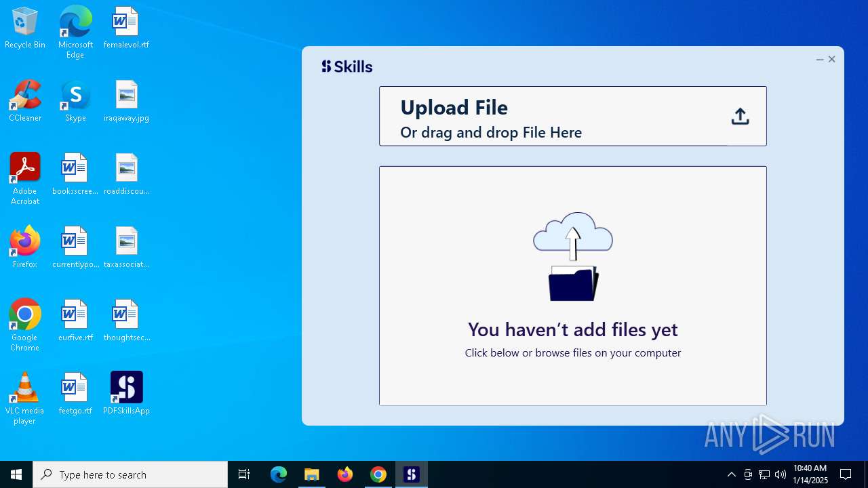Select the Recycle Bin desktop icon

(25, 28)
